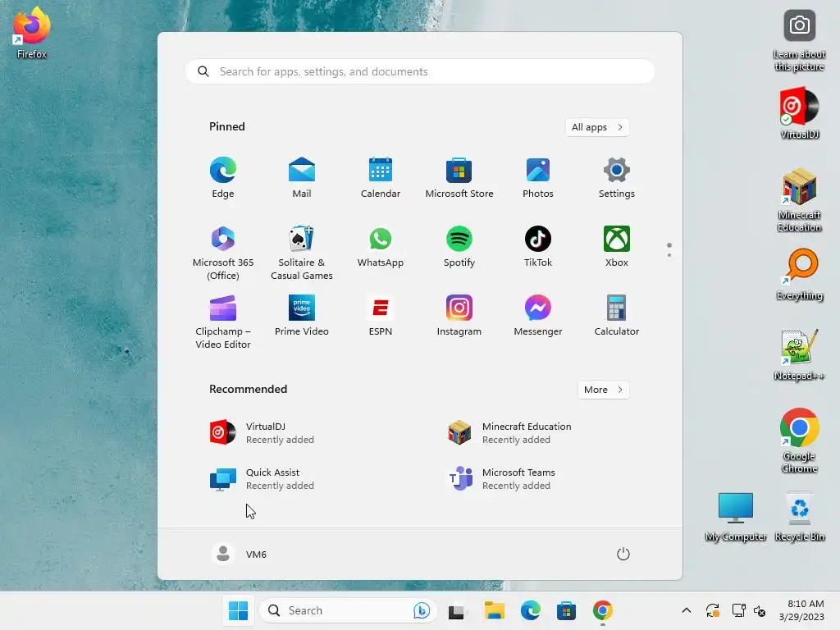Click the Windows Start button on taskbar
The image size is (840, 630).
tap(239, 610)
